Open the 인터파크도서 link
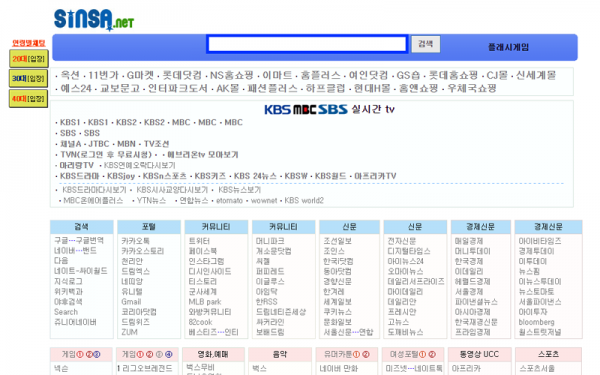The height and width of the screenshot is (375, 600). [178, 88]
